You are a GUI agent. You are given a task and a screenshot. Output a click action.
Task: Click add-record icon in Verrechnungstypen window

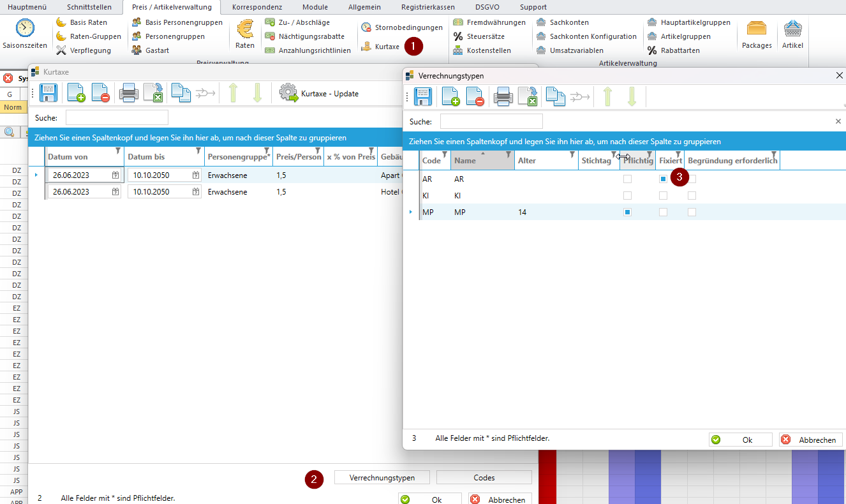(x=450, y=97)
